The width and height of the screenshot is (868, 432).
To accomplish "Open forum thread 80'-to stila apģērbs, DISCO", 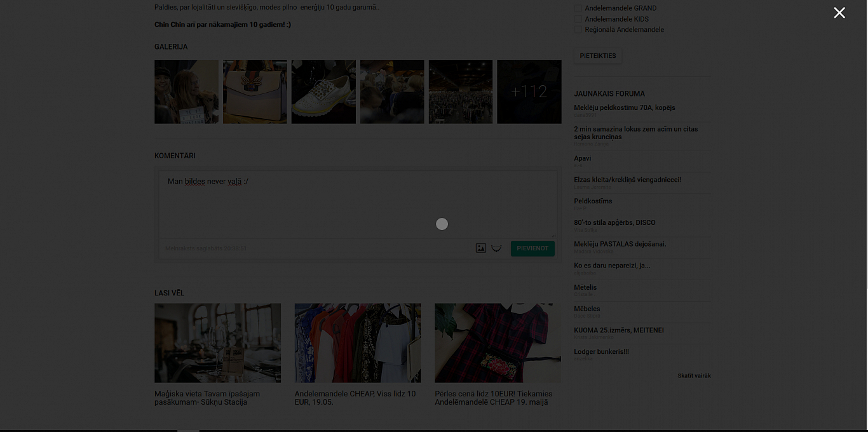I will click(x=614, y=223).
